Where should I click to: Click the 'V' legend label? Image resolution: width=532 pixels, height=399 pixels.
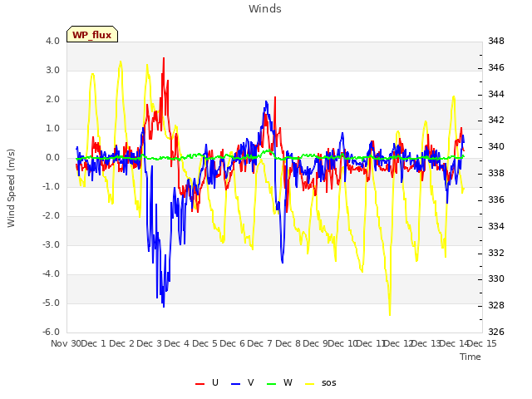251,382
